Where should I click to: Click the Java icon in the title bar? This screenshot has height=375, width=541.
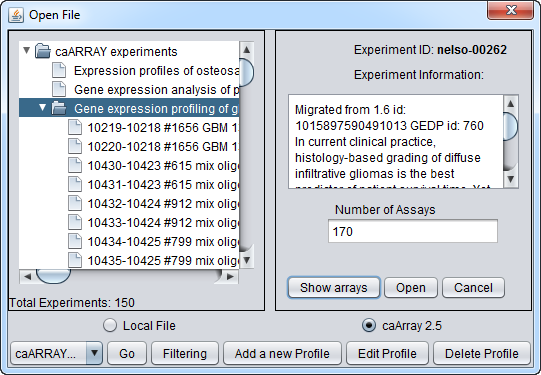tap(16, 15)
